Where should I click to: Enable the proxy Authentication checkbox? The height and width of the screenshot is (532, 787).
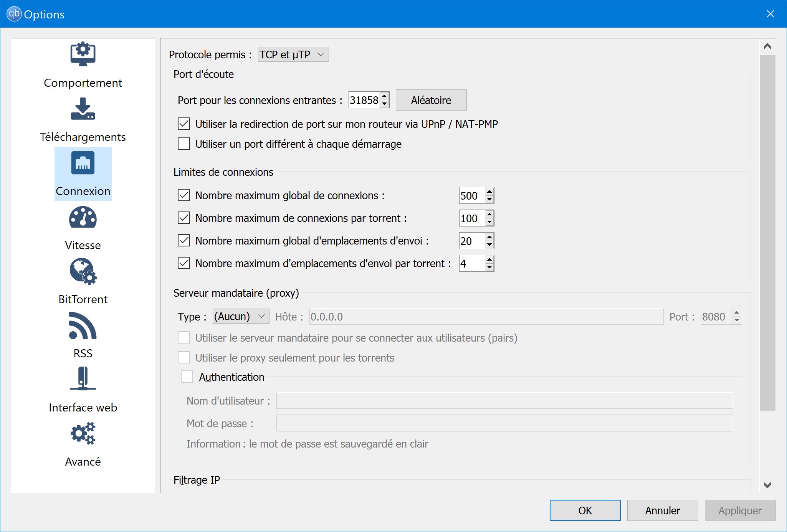coord(187,377)
